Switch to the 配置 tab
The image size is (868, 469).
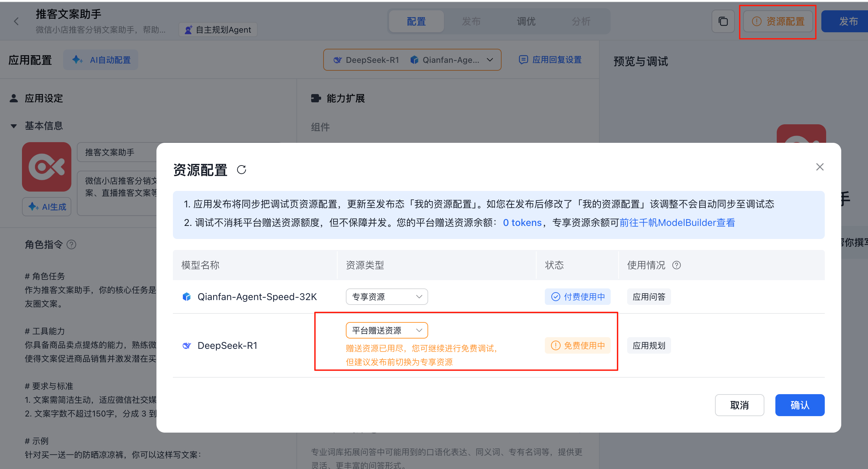coord(416,21)
